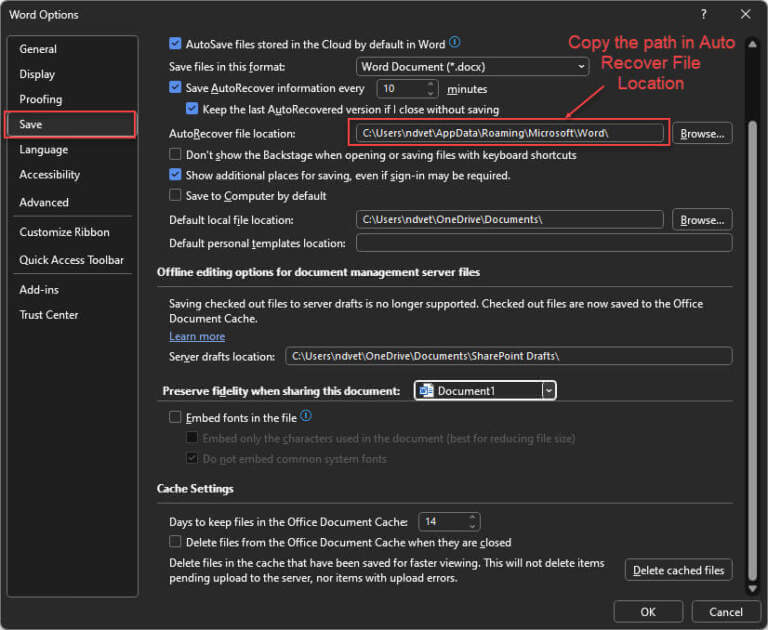Toggle Don't show the Backstage checkbox
768x630 pixels.
click(x=175, y=154)
